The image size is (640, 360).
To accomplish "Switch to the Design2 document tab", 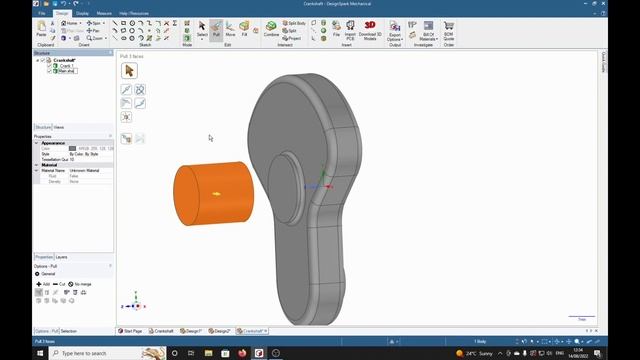I will click(x=219, y=331).
